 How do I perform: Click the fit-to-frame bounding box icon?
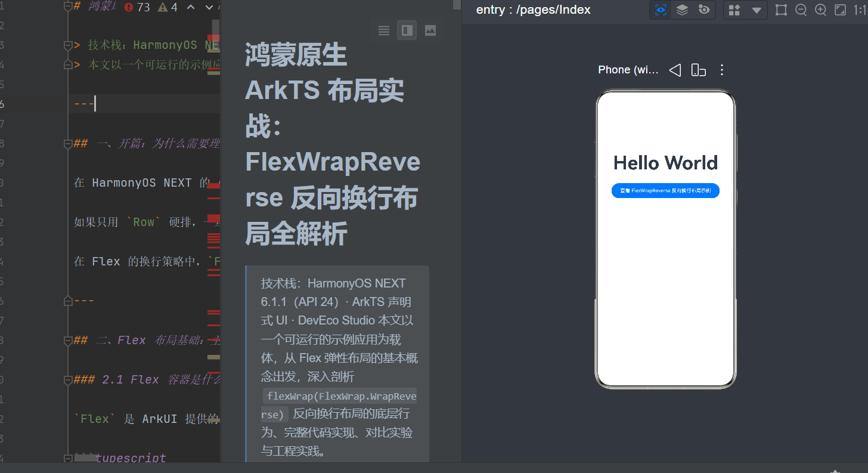(x=781, y=10)
